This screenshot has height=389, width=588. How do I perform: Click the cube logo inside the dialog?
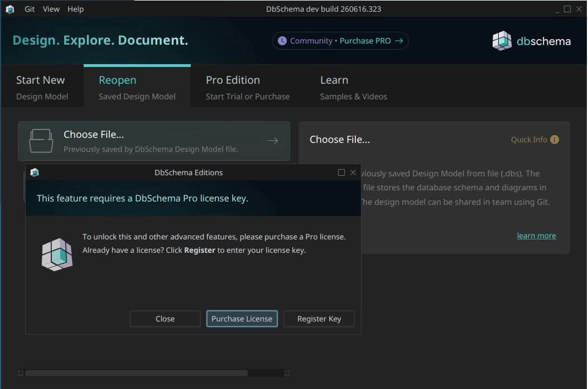[57, 254]
